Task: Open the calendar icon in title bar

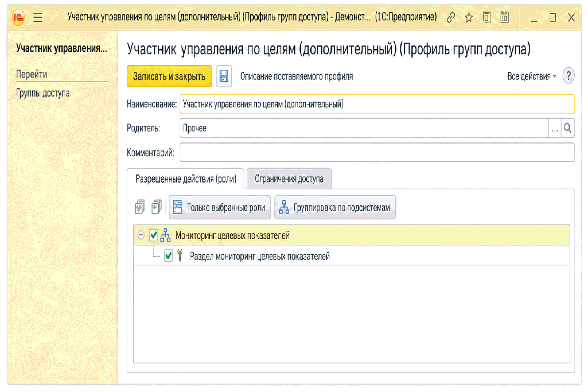Action: [x=504, y=18]
